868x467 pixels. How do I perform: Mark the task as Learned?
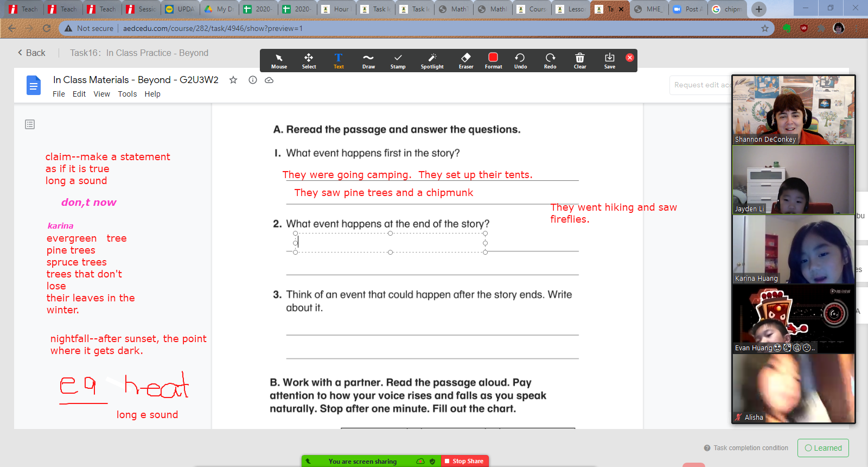(x=823, y=448)
